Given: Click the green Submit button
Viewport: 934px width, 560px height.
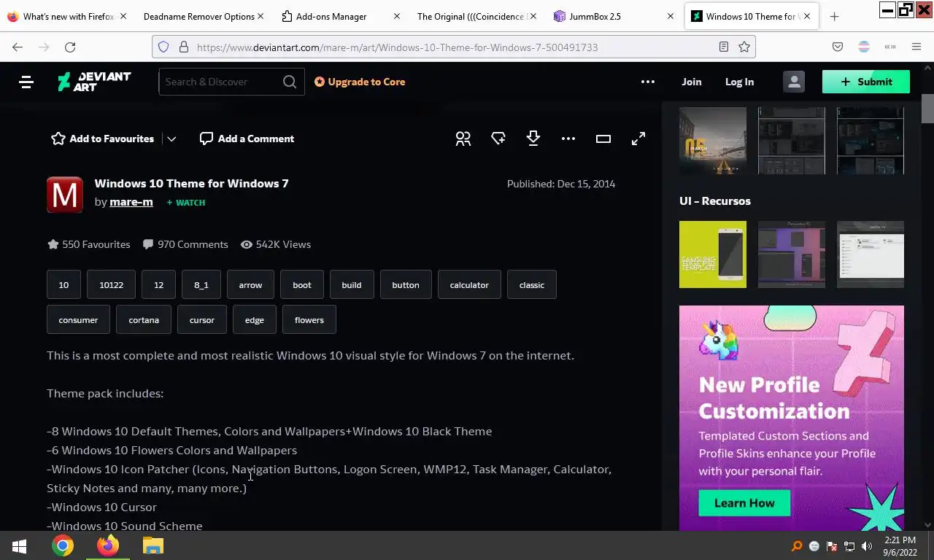Looking at the screenshot, I should pos(866,82).
